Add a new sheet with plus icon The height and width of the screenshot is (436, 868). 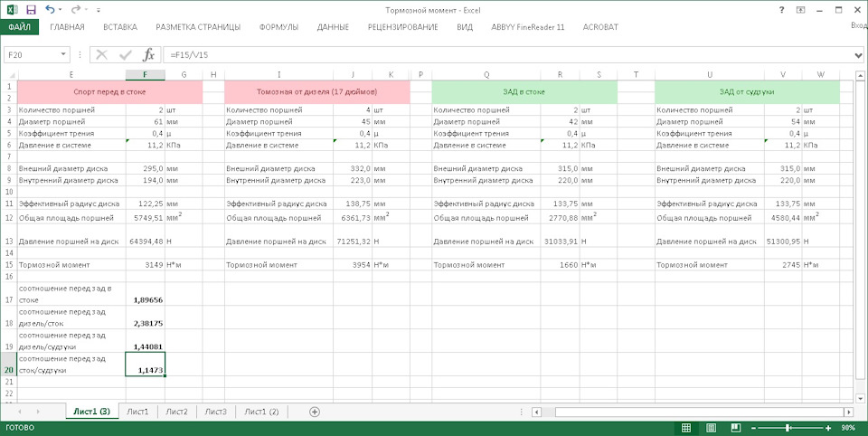[x=315, y=412]
